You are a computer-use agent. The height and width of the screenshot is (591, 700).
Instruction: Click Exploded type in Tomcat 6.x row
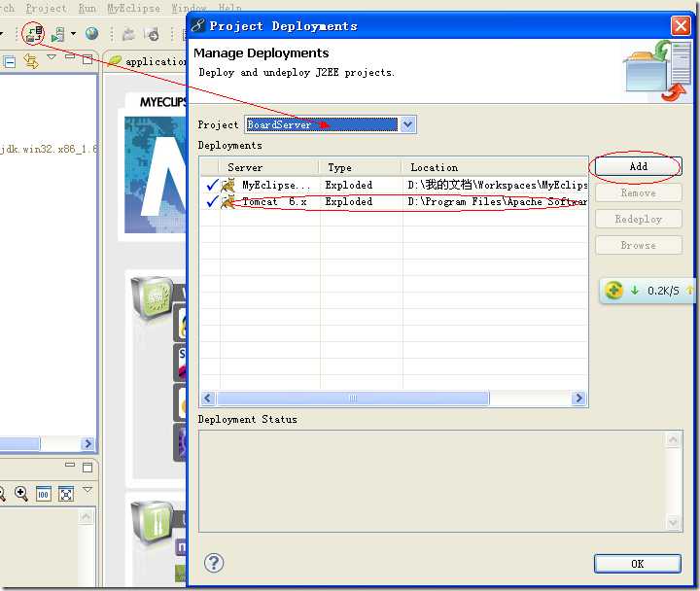pos(349,202)
